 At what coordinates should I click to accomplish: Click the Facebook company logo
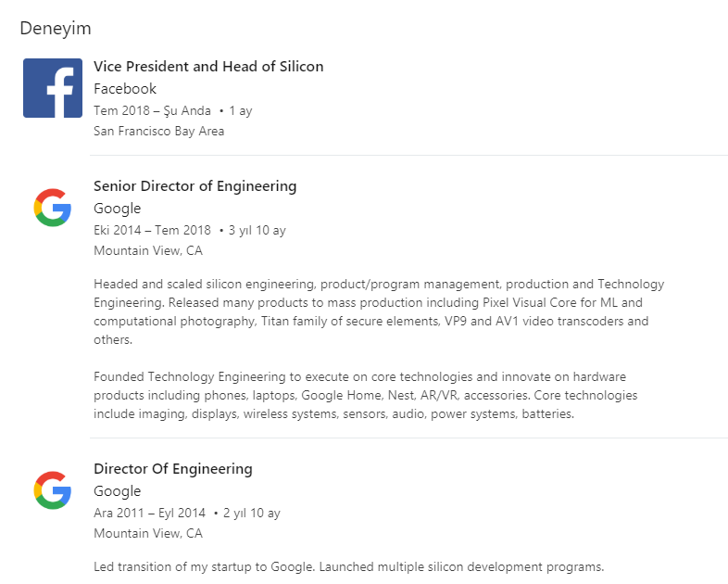pos(53,88)
